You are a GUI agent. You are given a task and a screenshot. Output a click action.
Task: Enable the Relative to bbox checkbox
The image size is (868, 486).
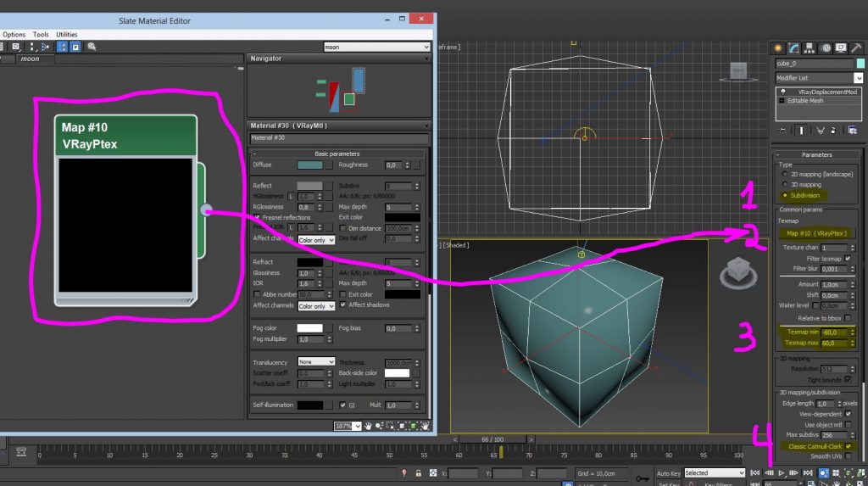click(x=849, y=317)
